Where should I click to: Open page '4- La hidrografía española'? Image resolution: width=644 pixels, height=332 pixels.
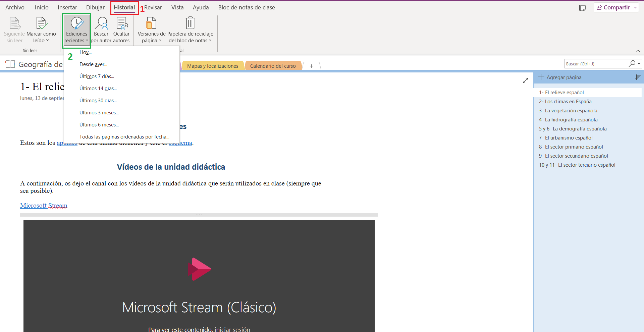[568, 120]
